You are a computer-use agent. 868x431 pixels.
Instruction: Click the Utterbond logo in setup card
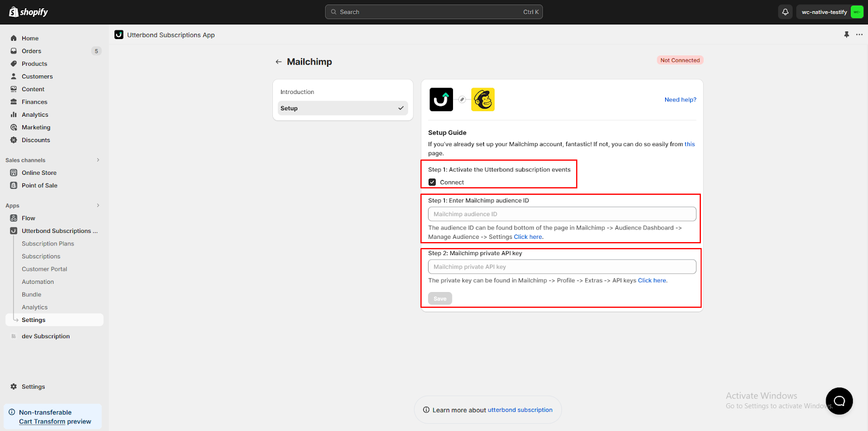[x=441, y=99]
